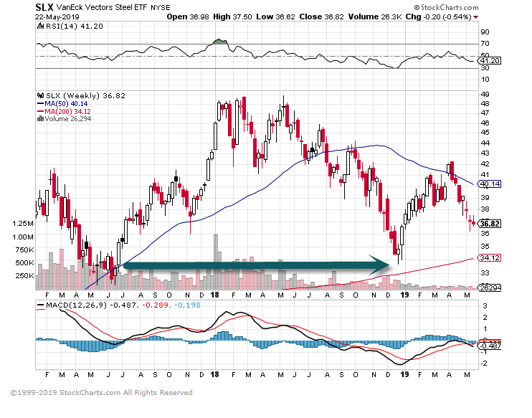Click the MACD(12,26,9) legend label
This screenshot has width=532, height=418.
point(76,305)
